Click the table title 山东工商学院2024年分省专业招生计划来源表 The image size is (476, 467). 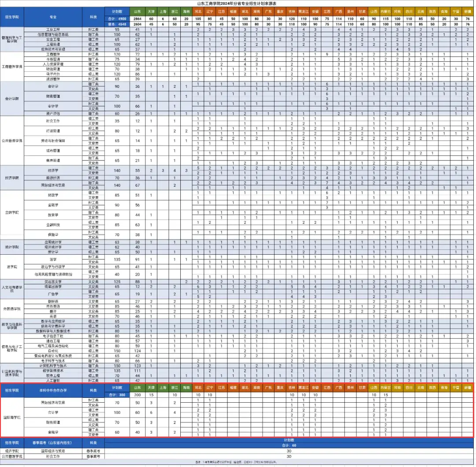click(x=237, y=3)
